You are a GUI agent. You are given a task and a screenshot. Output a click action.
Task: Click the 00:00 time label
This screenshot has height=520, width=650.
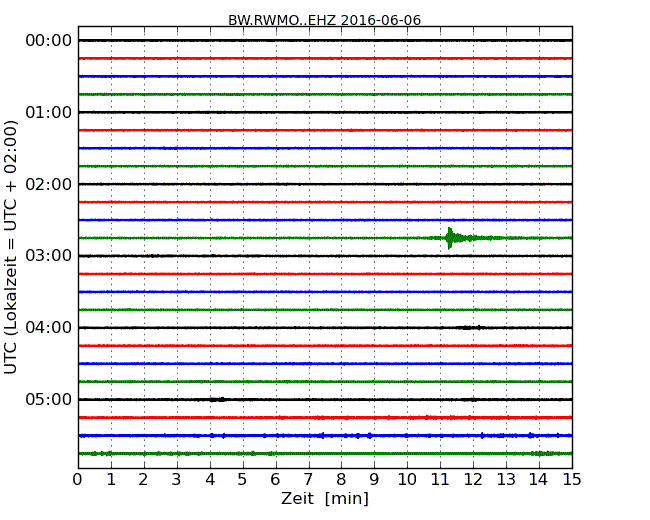[x=49, y=41]
